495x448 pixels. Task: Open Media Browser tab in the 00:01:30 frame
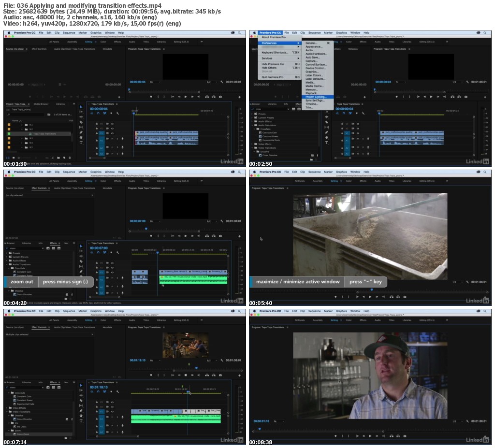[41, 104]
